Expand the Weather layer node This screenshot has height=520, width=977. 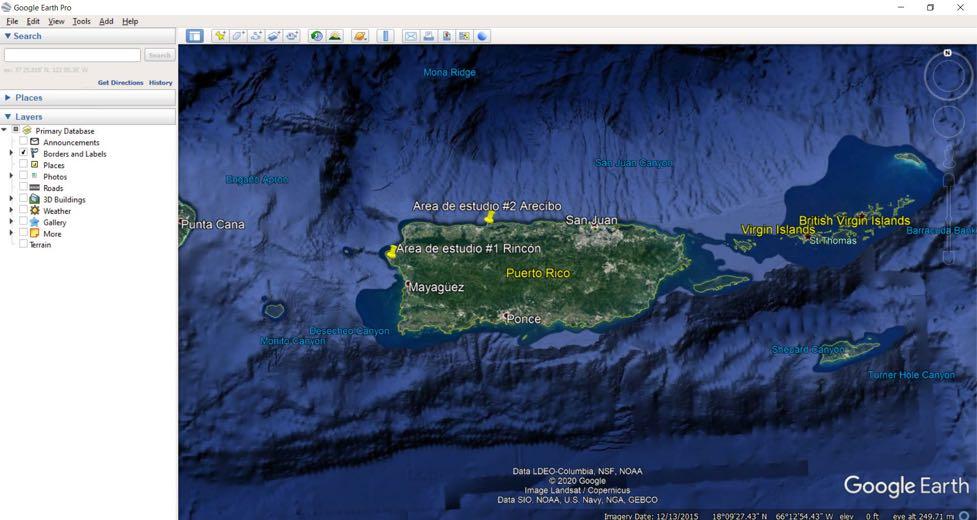click(11, 210)
